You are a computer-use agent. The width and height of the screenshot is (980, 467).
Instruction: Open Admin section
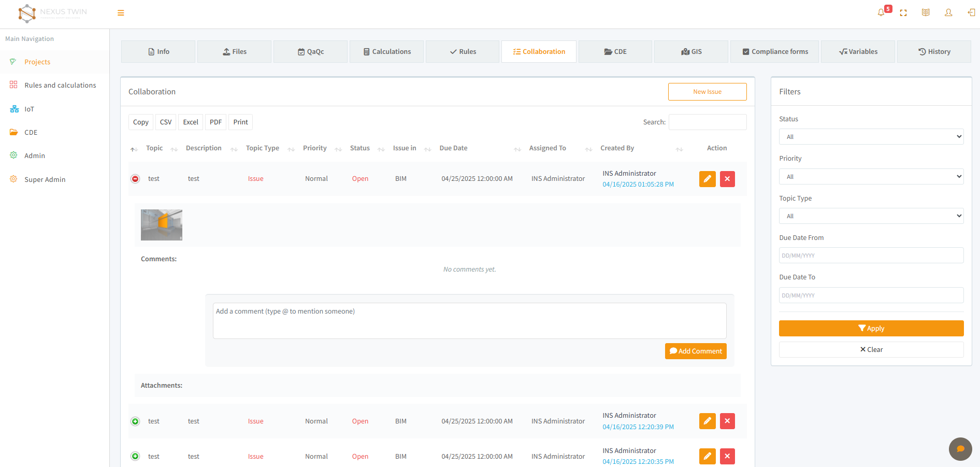pos(35,155)
